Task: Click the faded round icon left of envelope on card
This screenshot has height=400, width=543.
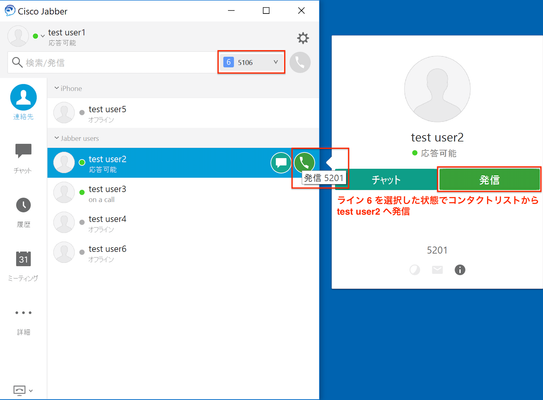Action: [415, 270]
